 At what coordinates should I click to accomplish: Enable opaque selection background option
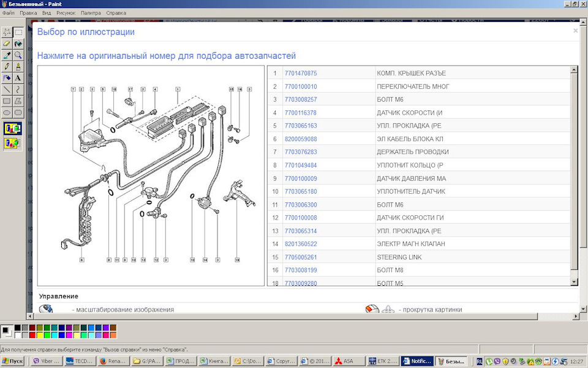click(12, 128)
